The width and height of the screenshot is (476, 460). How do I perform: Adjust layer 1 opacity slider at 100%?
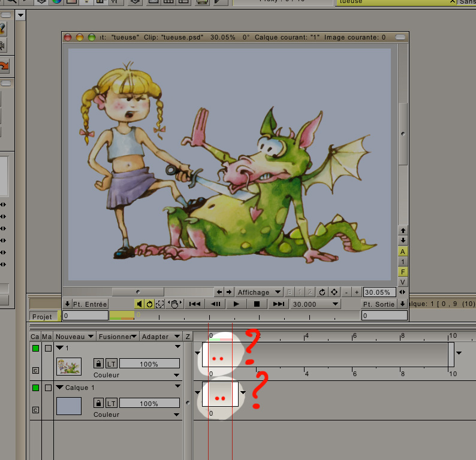coord(149,364)
